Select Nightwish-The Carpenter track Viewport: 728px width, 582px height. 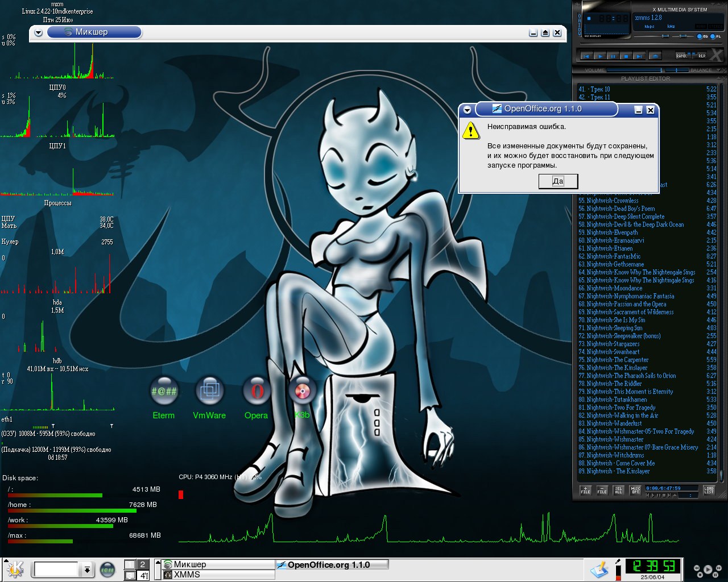click(x=647, y=360)
